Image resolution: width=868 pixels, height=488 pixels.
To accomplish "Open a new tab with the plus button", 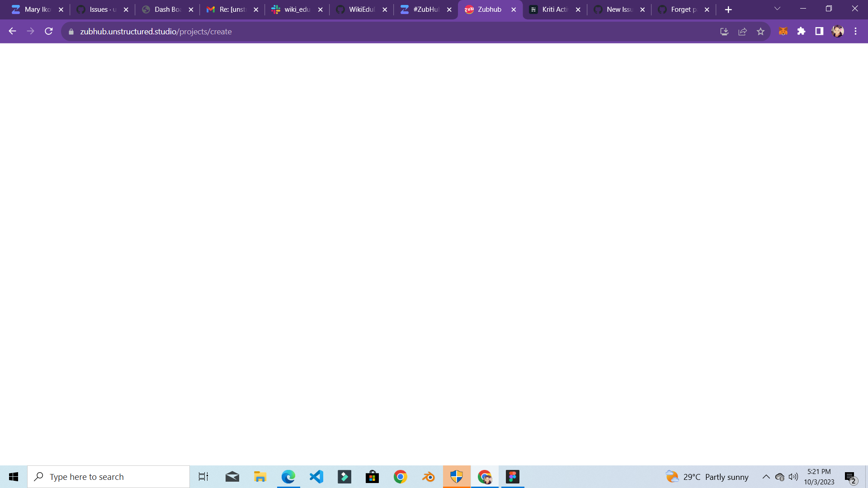I will (729, 9).
